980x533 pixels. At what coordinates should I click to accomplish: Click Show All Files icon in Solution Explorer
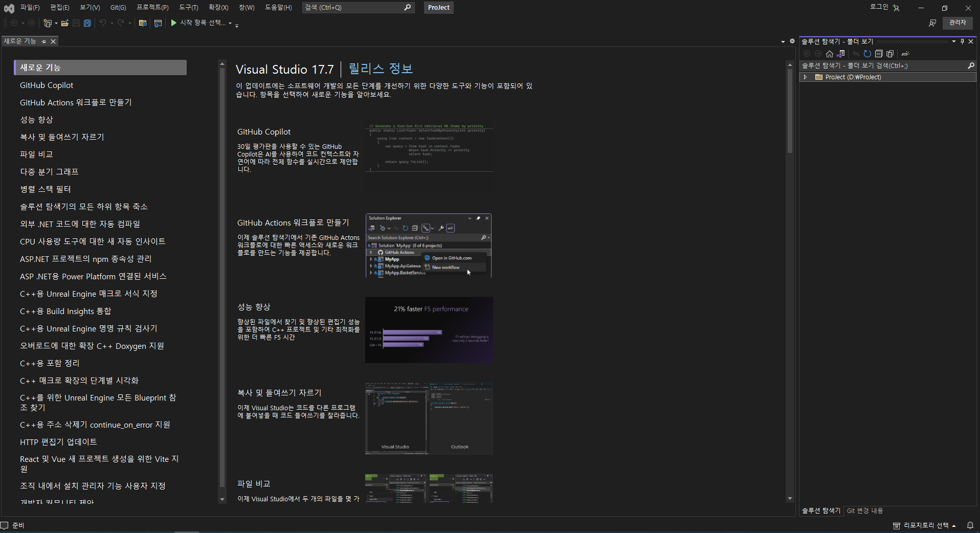(x=890, y=54)
